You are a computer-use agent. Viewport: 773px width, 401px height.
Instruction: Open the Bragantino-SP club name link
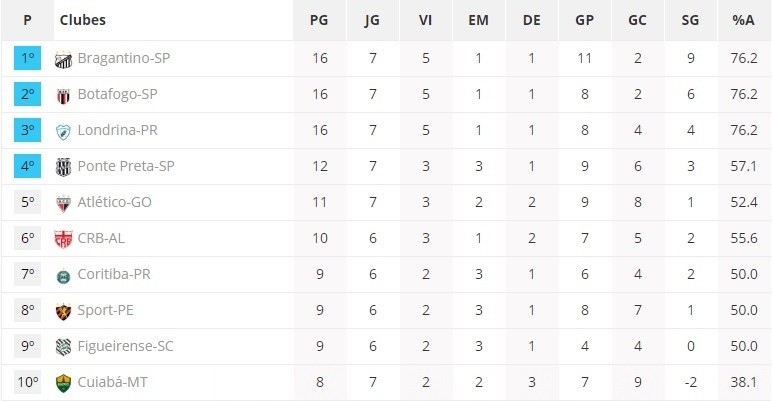coord(124,58)
